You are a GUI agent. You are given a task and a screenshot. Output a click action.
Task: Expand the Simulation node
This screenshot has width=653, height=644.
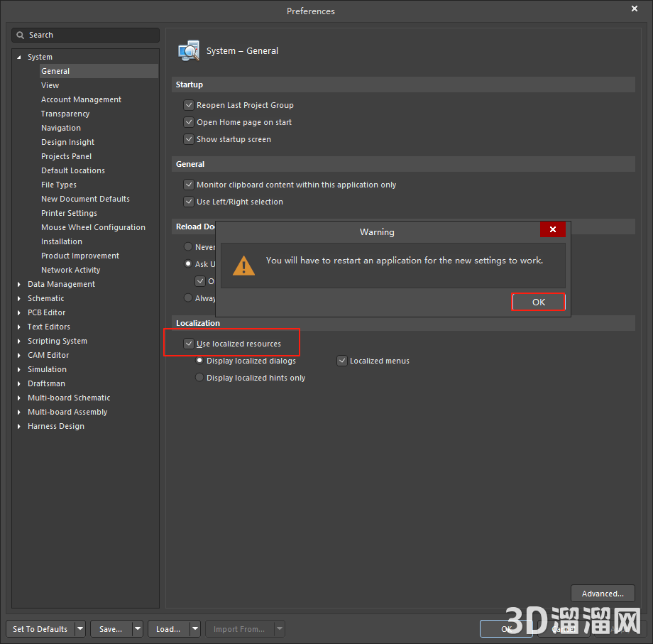[x=18, y=369]
